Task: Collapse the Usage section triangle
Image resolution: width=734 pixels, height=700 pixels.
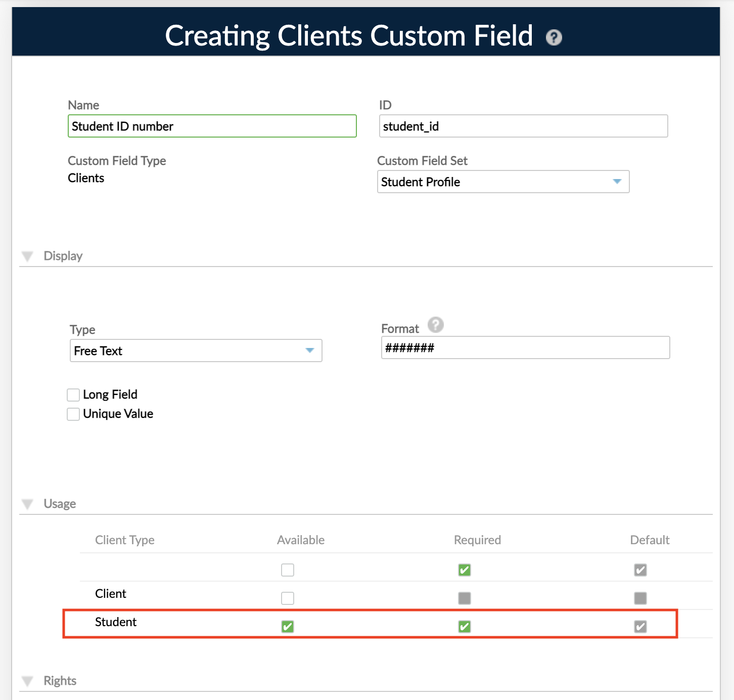Action: click(x=27, y=504)
